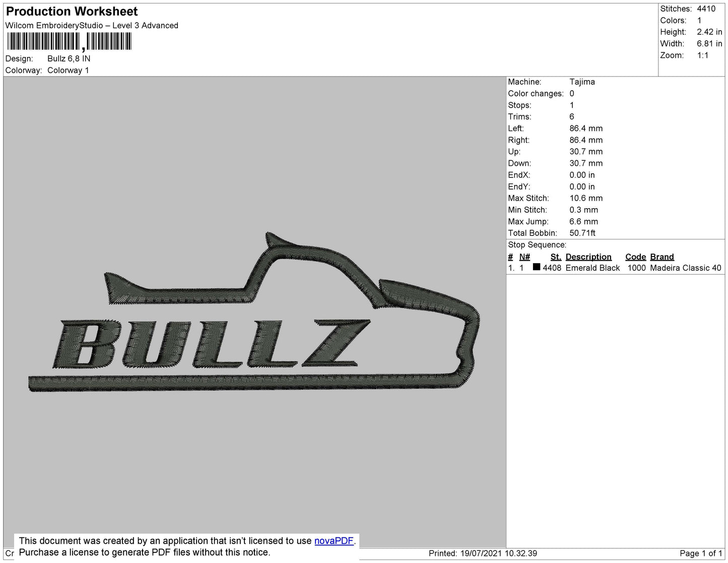Open the novaPDF hyperlink
The width and height of the screenshot is (728, 563).
click(334, 541)
